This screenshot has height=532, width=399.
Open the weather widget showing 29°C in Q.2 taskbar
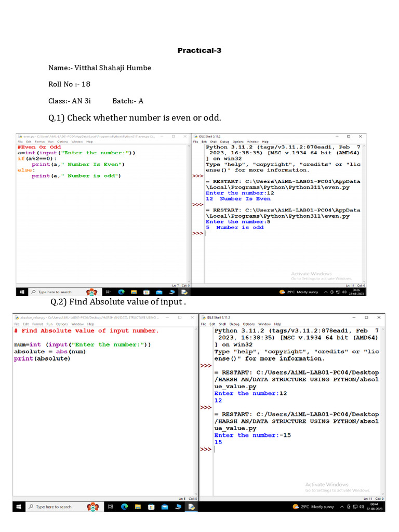(x=313, y=507)
